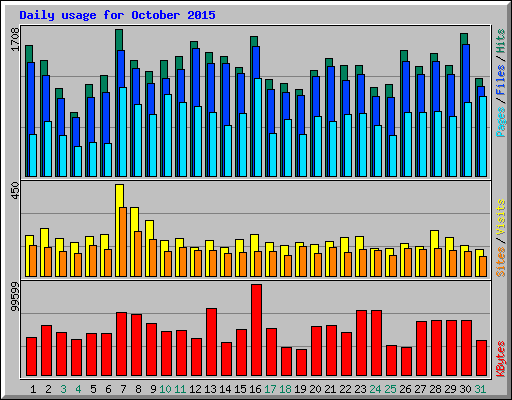
Task: Click the 'KBytes' legend label
Action: coord(501,359)
